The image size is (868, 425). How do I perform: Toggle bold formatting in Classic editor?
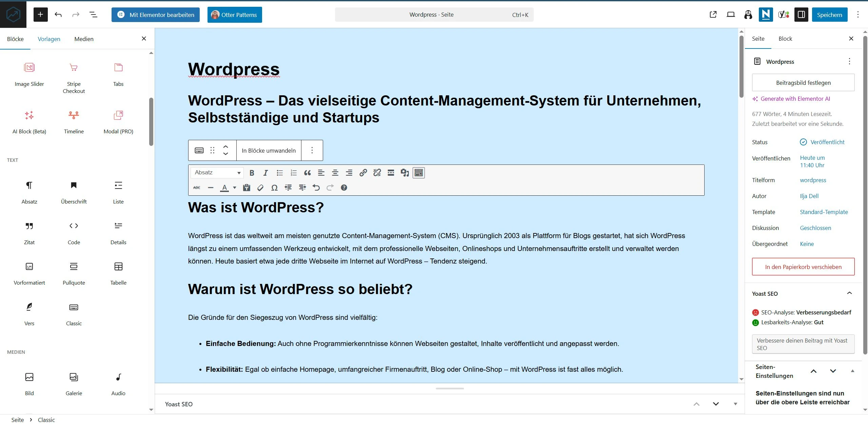click(x=252, y=173)
